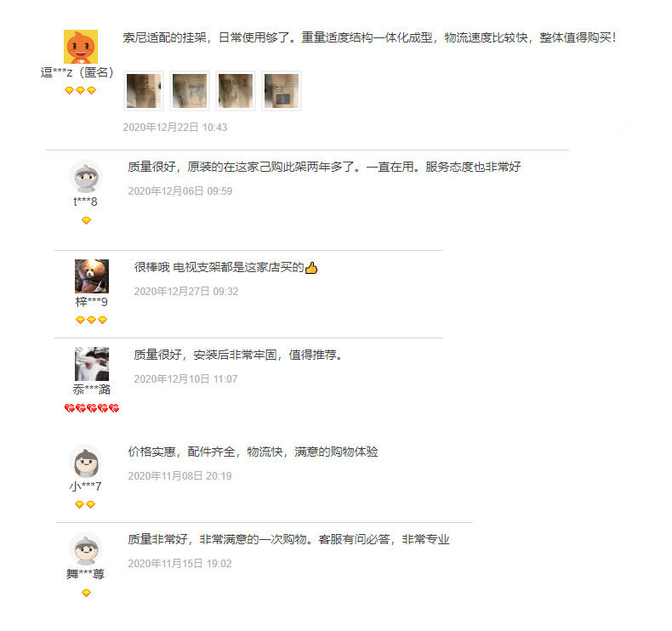The width and height of the screenshot is (672, 631).
Task: Open the fourth review photo thumbnail
Action: coord(282,91)
